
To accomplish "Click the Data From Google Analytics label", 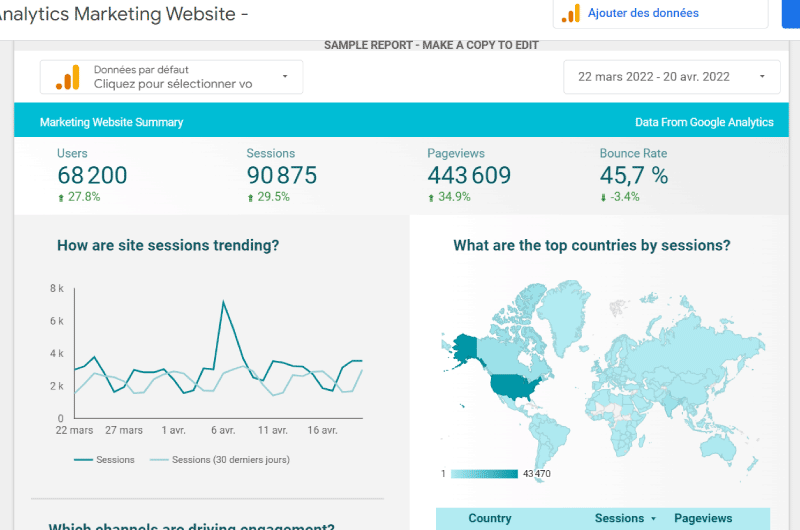I will click(704, 122).
